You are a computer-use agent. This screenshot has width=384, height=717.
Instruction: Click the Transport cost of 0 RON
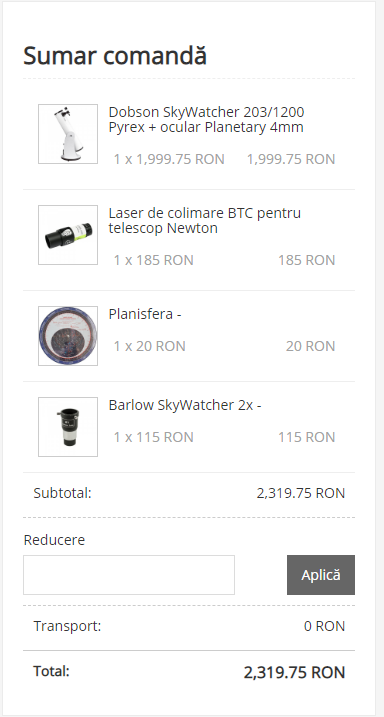(x=325, y=626)
